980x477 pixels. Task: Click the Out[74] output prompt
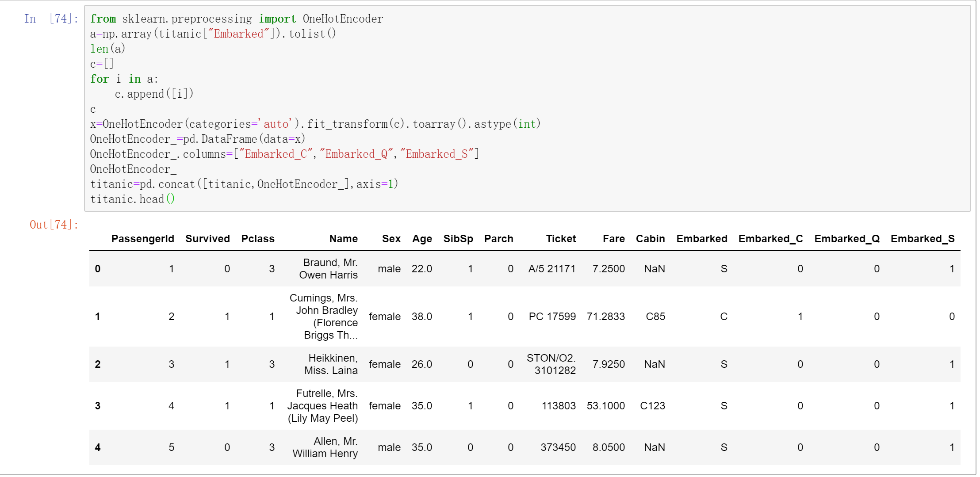54,225
